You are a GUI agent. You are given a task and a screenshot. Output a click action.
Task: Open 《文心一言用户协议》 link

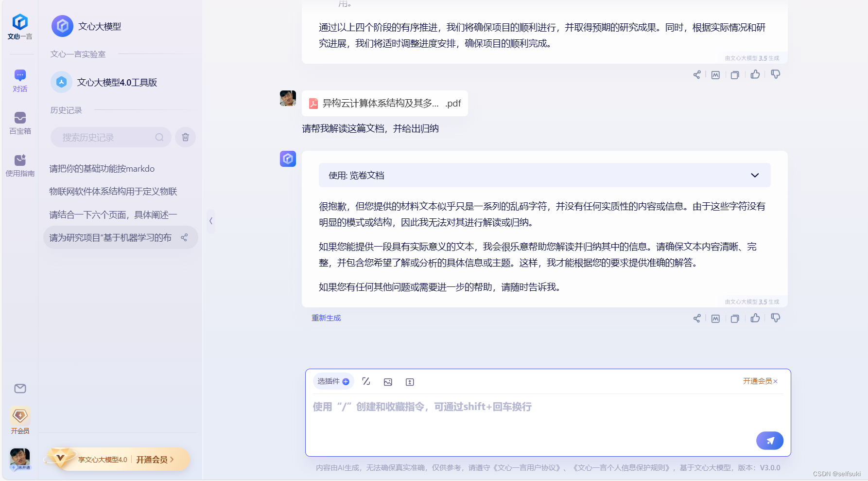pos(527,468)
